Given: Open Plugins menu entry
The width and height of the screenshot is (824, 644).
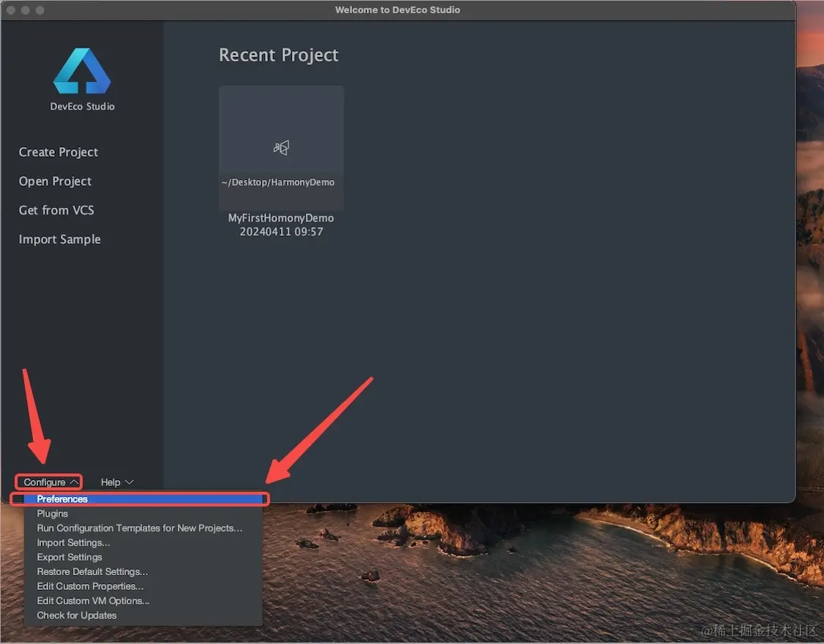Looking at the screenshot, I should pyautogui.click(x=143, y=514).
